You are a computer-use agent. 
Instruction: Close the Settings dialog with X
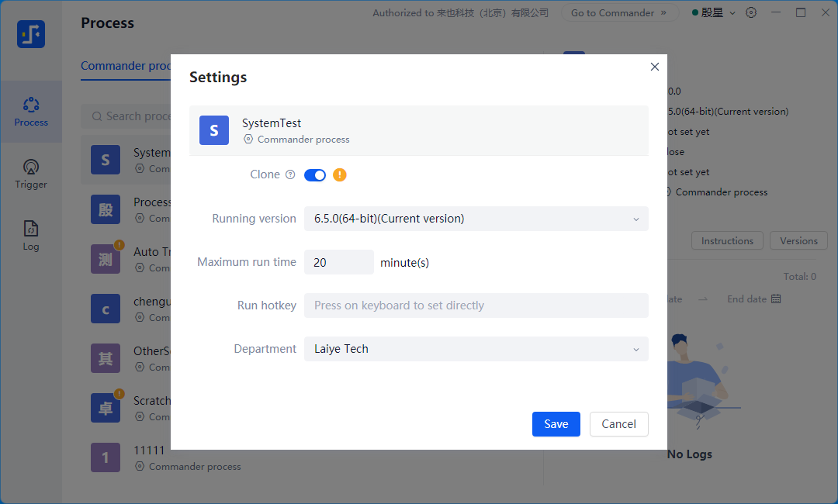654,67
